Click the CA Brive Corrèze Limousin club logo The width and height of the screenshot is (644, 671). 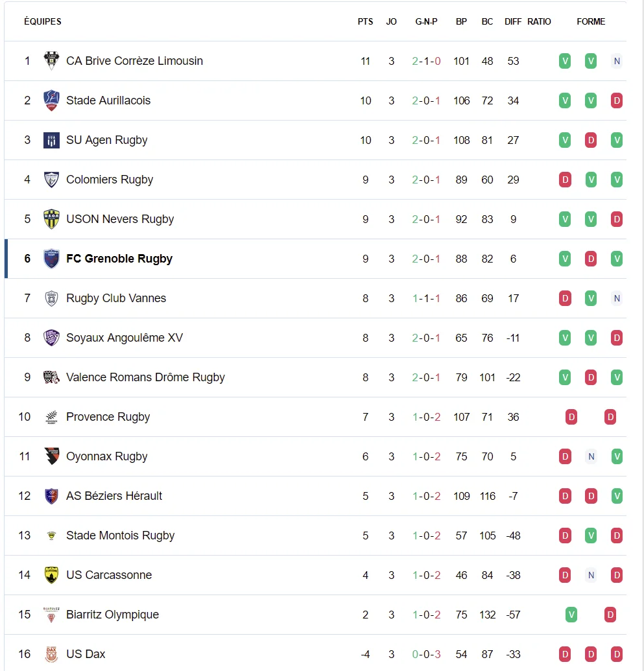(51, 61)
